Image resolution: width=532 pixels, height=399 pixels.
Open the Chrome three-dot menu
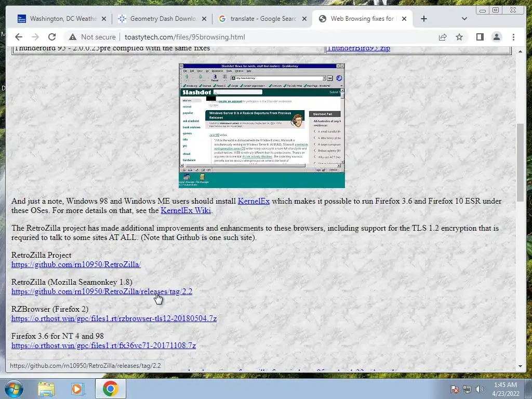[x=513, y=37]
